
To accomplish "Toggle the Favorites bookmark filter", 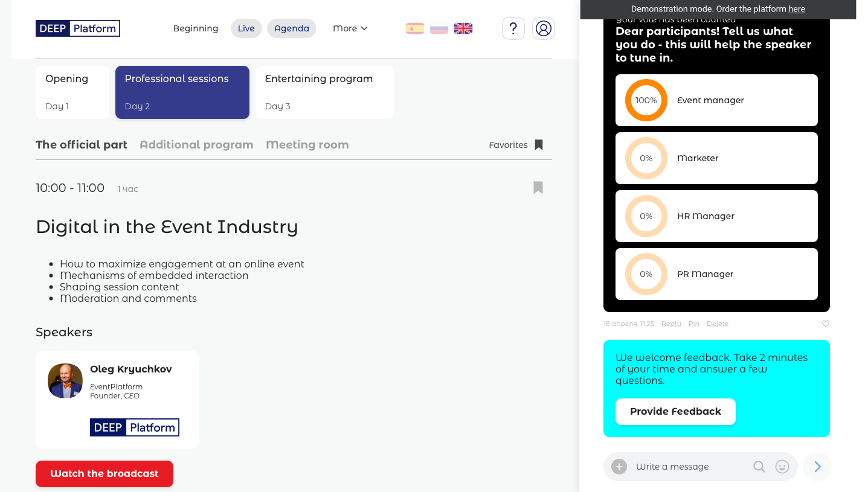I will coord(539,145).
